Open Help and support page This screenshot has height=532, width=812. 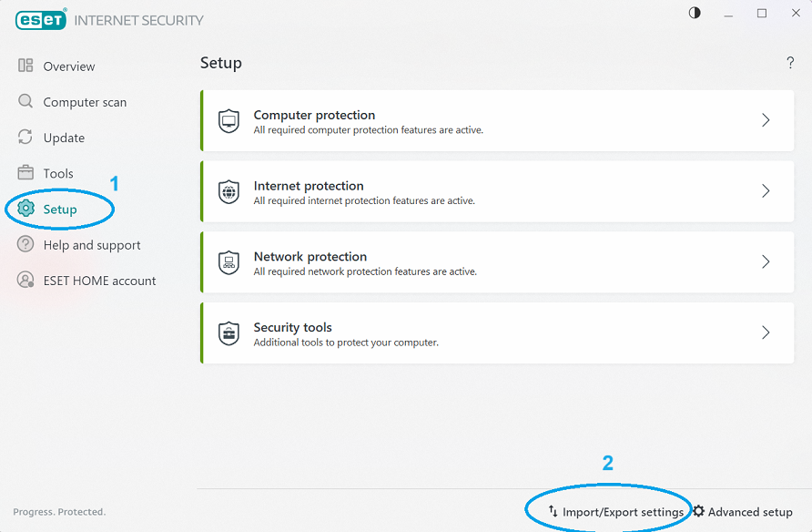[x=91, y=245]
